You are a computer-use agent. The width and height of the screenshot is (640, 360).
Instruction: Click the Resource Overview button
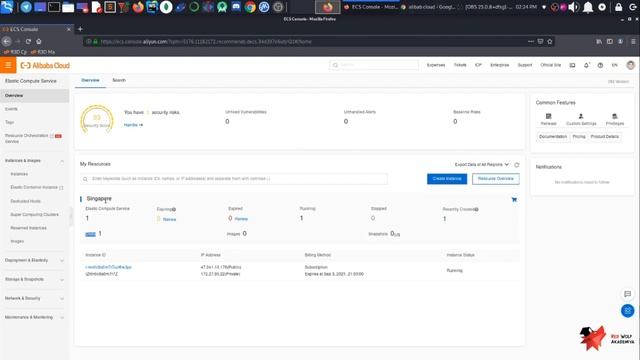pyautogui.click(x=496, y=179)
